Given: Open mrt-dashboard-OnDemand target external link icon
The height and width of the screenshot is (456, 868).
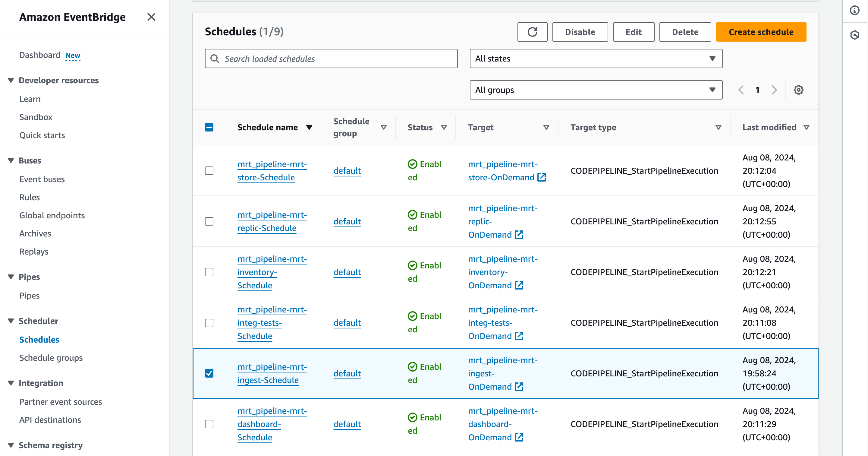Looking at the screenshot, I should click(x=519, y=437).
